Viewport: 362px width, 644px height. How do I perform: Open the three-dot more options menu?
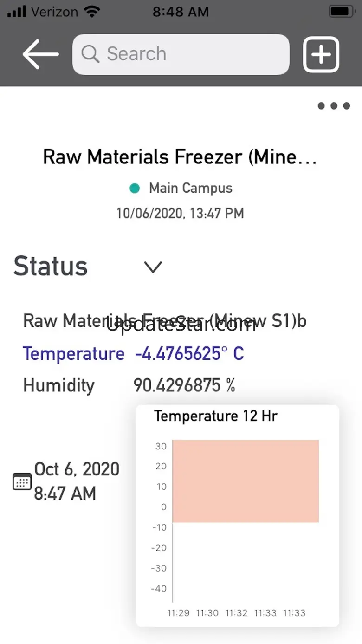click(334, 106)
